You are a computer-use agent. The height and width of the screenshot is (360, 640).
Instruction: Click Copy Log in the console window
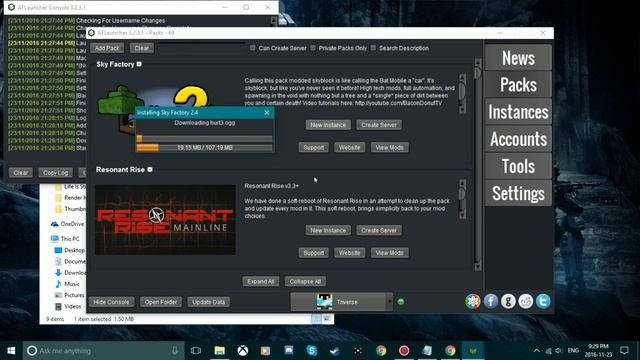point(56,173)
